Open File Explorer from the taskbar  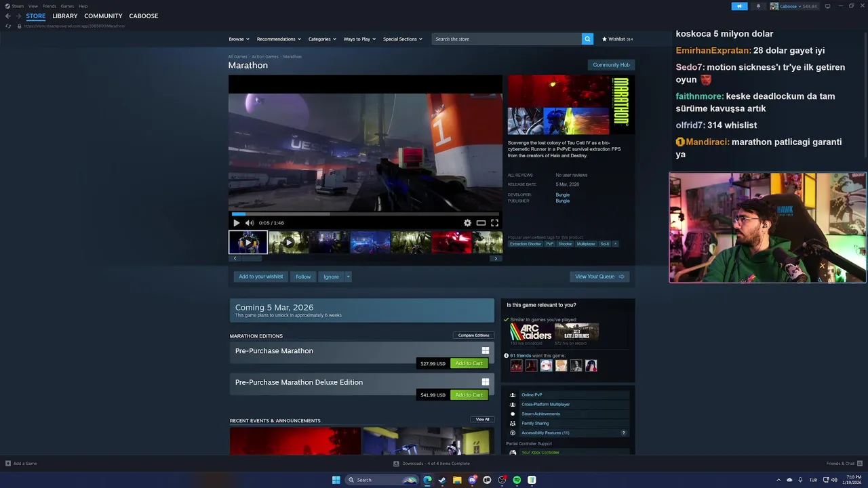pyautogui.click(x=457, y=480)
